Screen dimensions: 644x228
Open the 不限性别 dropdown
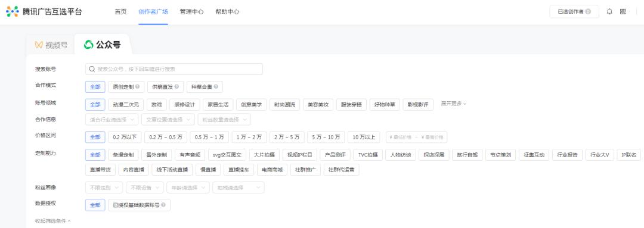point(104,188)
